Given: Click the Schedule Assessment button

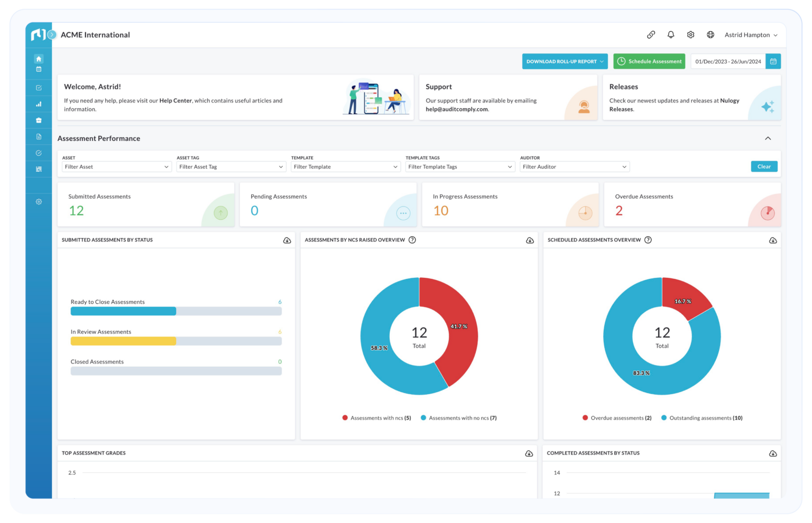Looking at the screenshot, I should point(649,61).
